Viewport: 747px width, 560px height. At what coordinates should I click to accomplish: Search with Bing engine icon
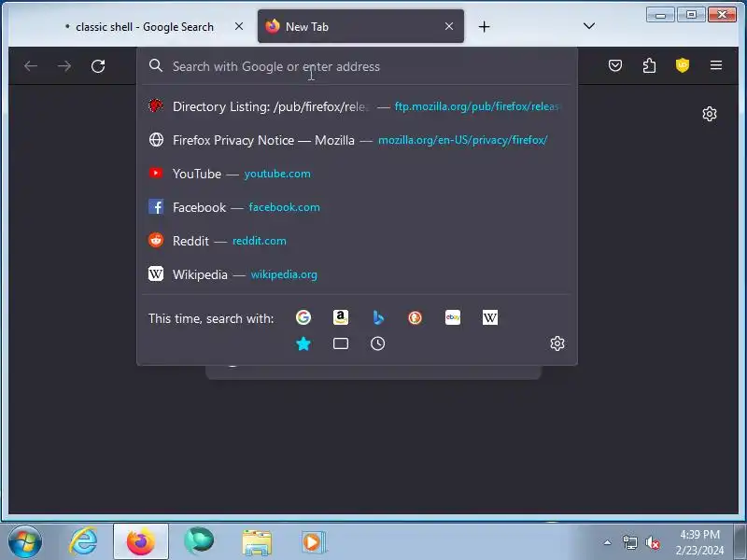click(378, 317)
